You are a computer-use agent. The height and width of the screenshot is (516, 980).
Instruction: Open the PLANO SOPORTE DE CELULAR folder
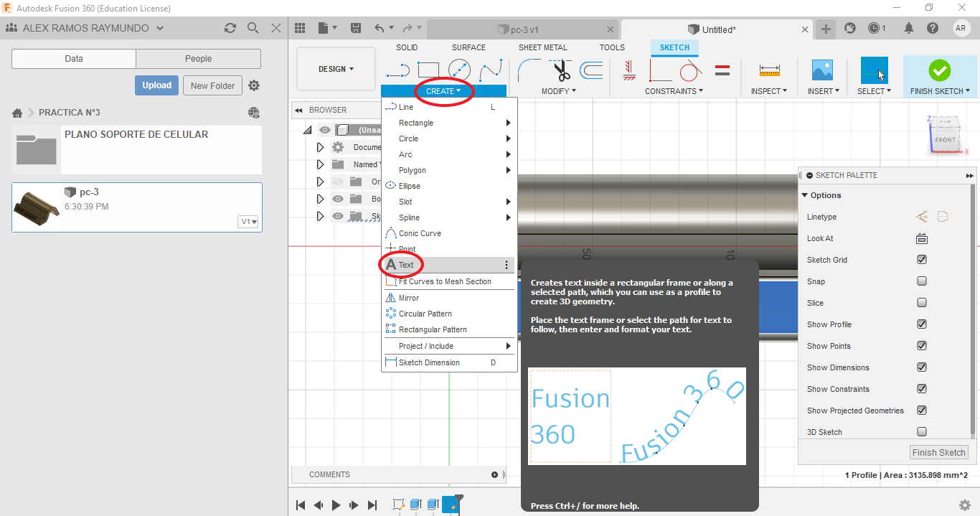coord(136,149)
